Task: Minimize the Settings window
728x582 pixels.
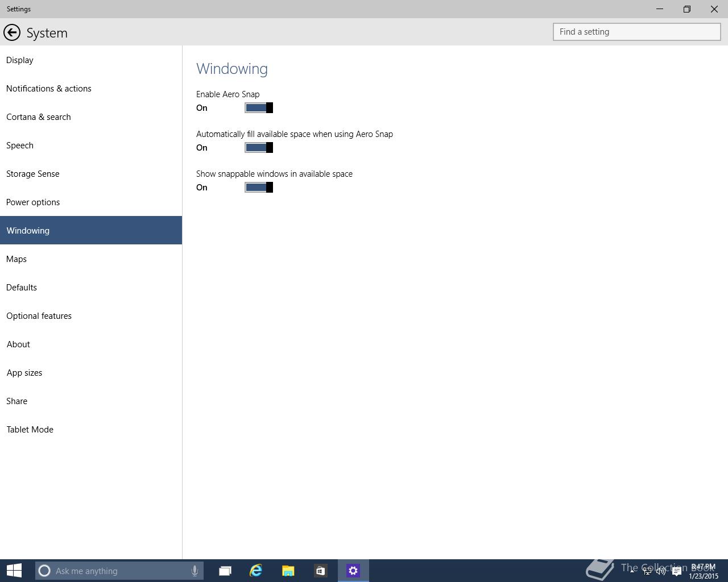Action: pos(660,9)
